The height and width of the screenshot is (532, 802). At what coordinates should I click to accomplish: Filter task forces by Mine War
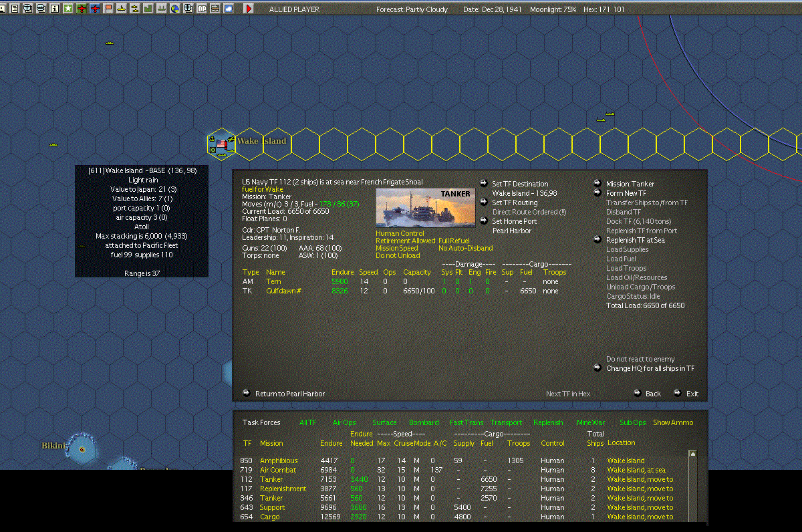[590, 422]
